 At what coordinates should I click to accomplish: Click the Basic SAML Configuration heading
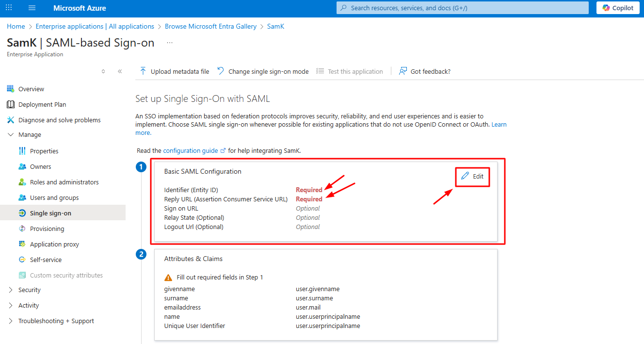[203, 171]
